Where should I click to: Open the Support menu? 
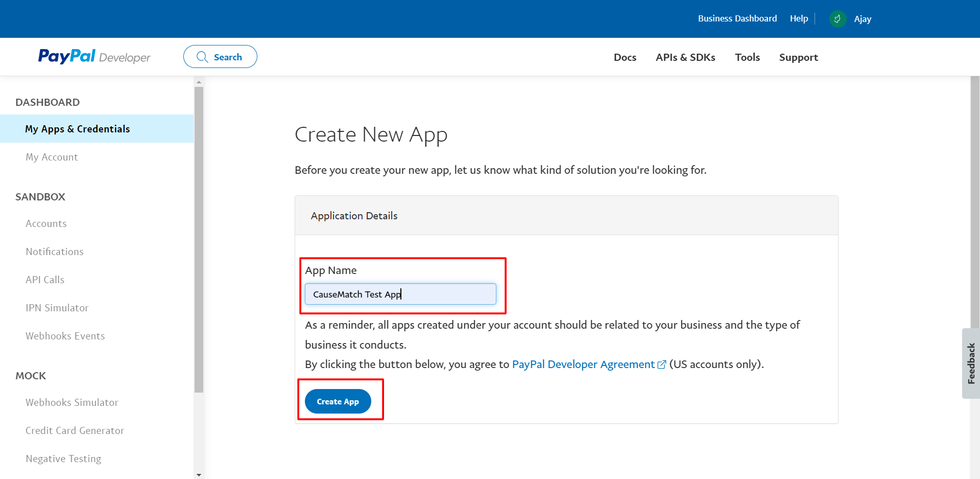799,57
